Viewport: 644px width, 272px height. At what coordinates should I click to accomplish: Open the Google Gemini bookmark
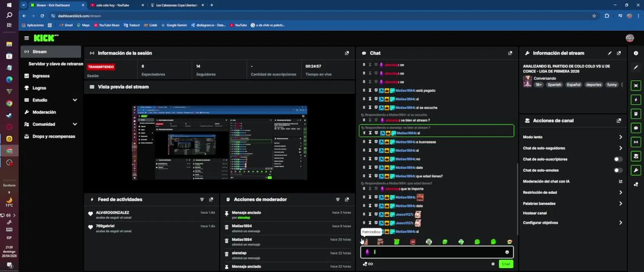[x=174, y=25]
